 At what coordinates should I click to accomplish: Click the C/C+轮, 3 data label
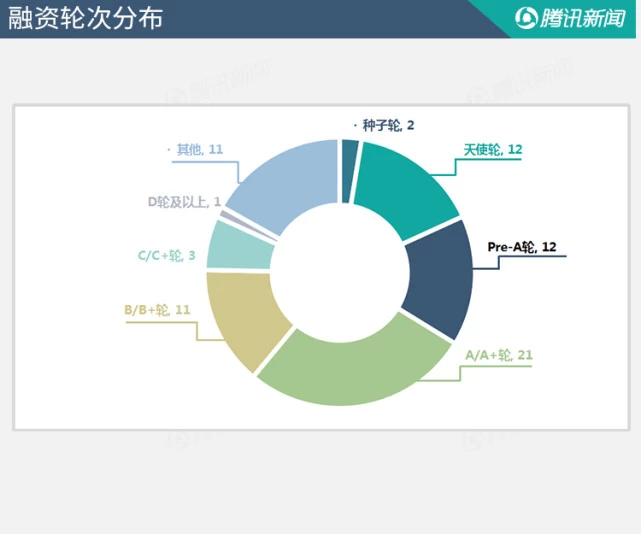pos(166,256)
